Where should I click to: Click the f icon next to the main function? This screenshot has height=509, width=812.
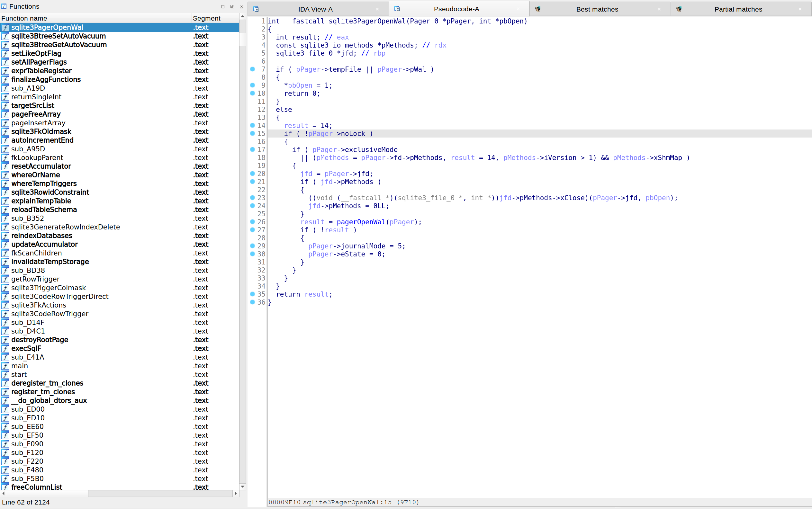click(x=5, y=366)
